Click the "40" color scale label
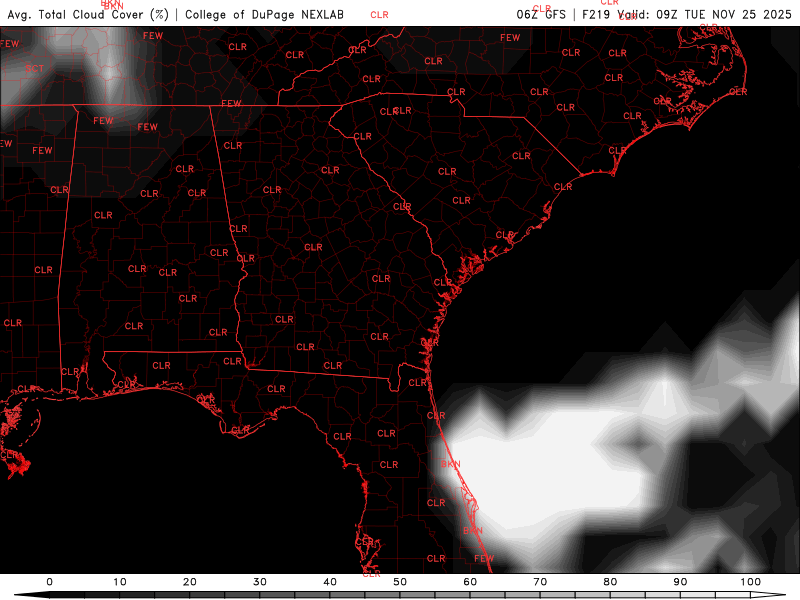800x600 pixels. (330, 582)
